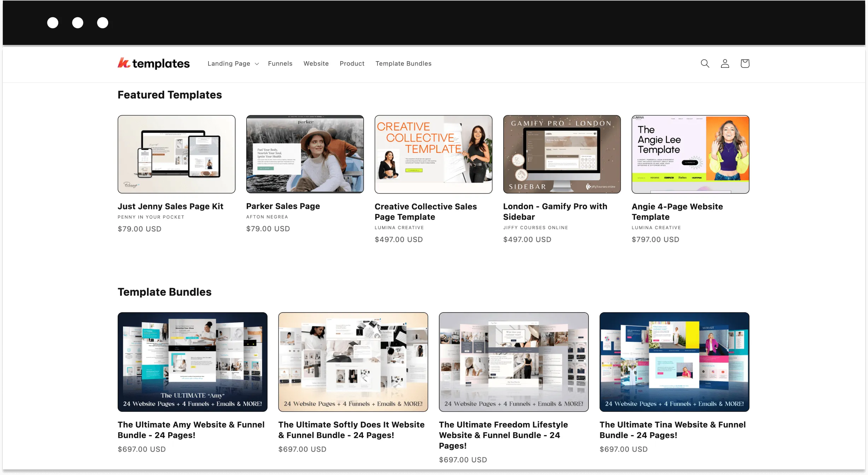Click $697.00 USD under Softly Does It bundle
Image resolution: width=868 pixels, height=475 pixels.
click(x=302, y=449)
